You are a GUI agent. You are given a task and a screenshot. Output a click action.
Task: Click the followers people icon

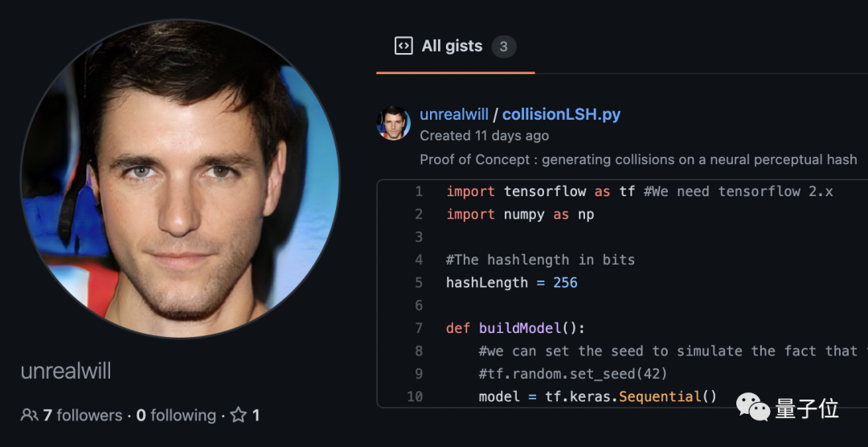(29, 416)
